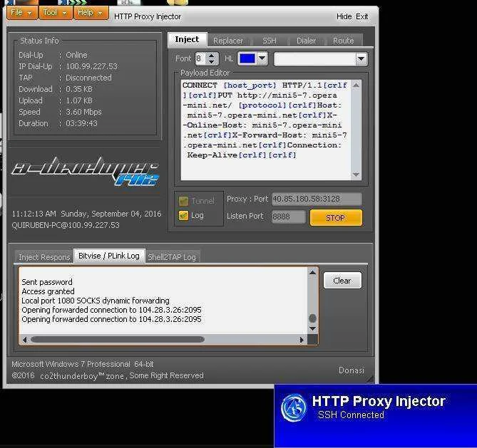The width and height of the screenshot is (477, 448).
Task: Switch to Bitvise / PLink Log tab
Action: 109,256
